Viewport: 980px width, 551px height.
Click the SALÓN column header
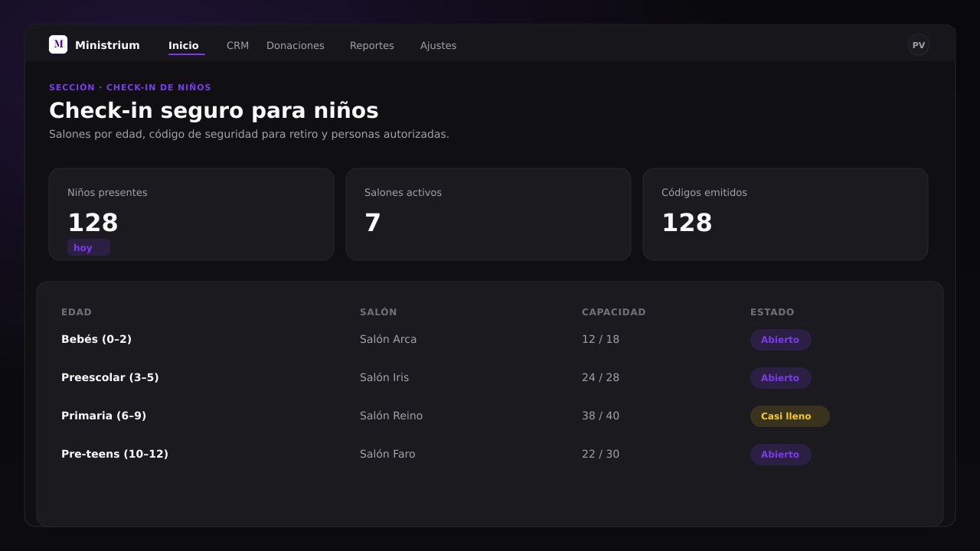click(378, 312)
